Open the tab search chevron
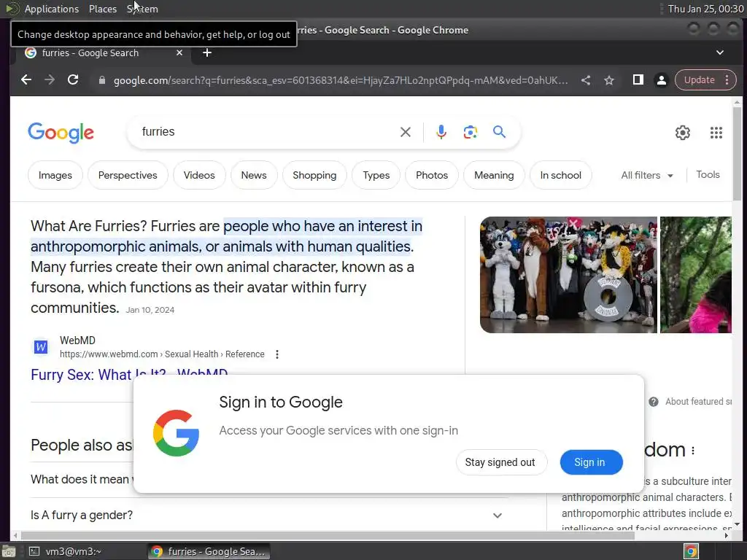The image size is (747, 560). 720,52
